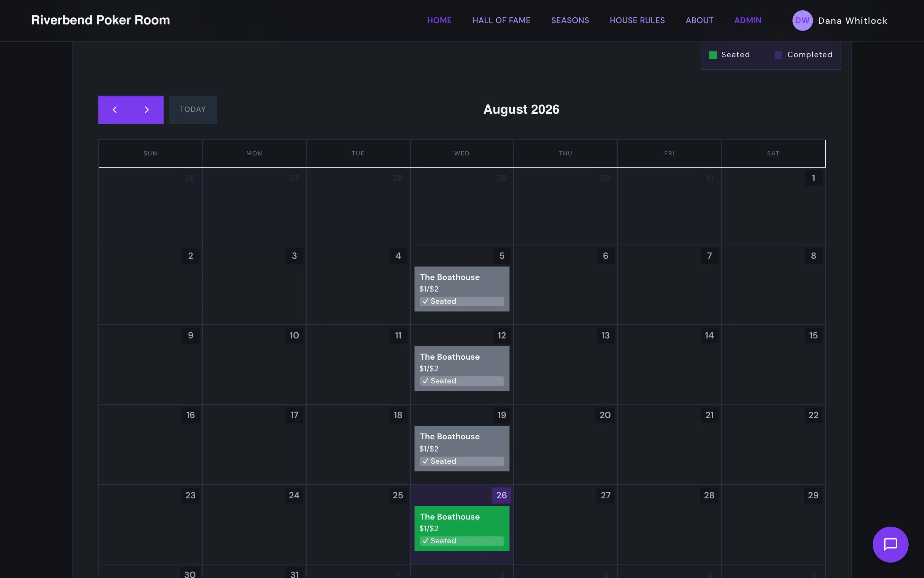Select day 20 in the calendar

click(605, 415)
